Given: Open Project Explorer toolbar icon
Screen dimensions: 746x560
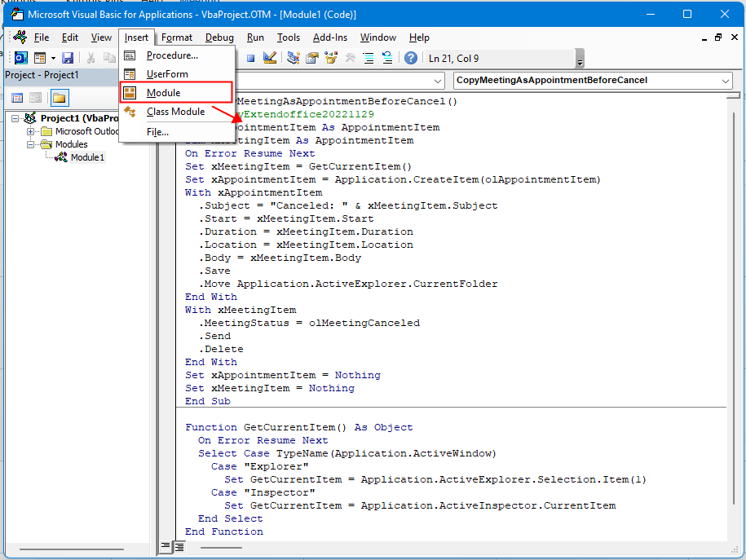Looking at the screenshot, I should (x=294, y=58).
